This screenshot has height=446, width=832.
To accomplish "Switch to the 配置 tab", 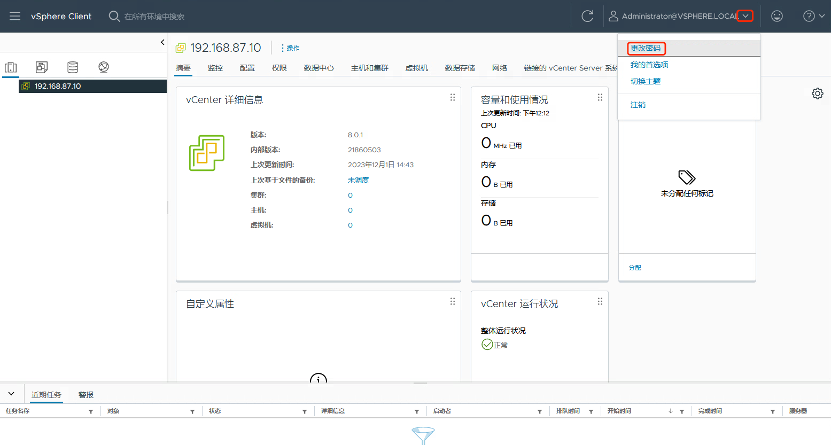I will click(x=247, y=68).
